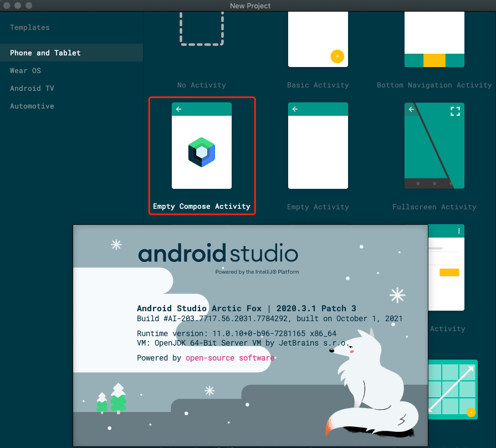This screenshot has width=496, height=448.
Task: Choose the Empty Activity template thumbnail
Action: point(318,146)
